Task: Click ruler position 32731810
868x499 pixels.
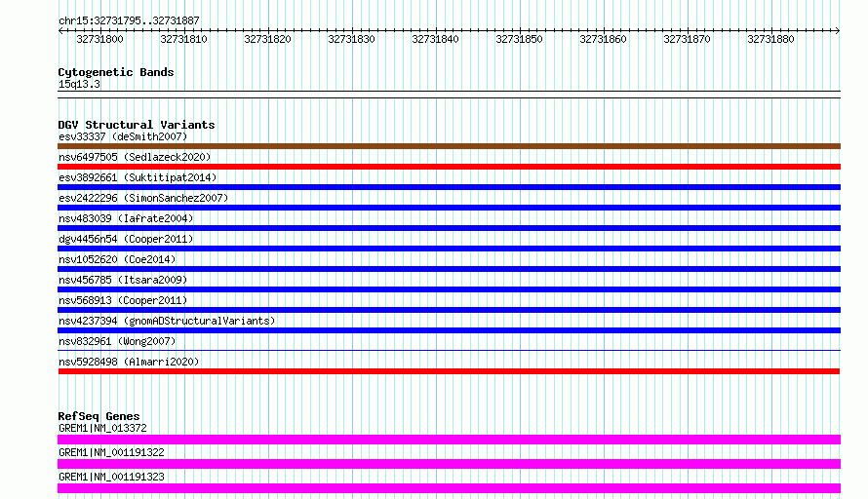Action: pos(183,39)
